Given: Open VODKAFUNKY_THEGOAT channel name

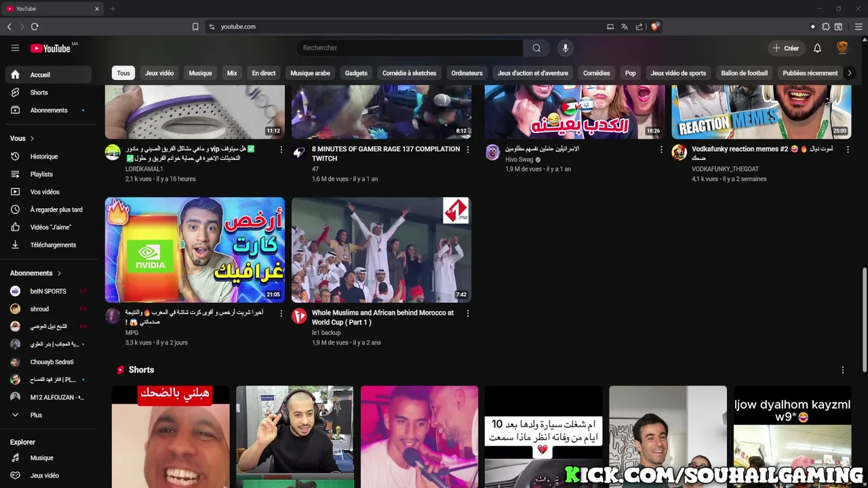Looking at the screenshot, I should (725, 169).
